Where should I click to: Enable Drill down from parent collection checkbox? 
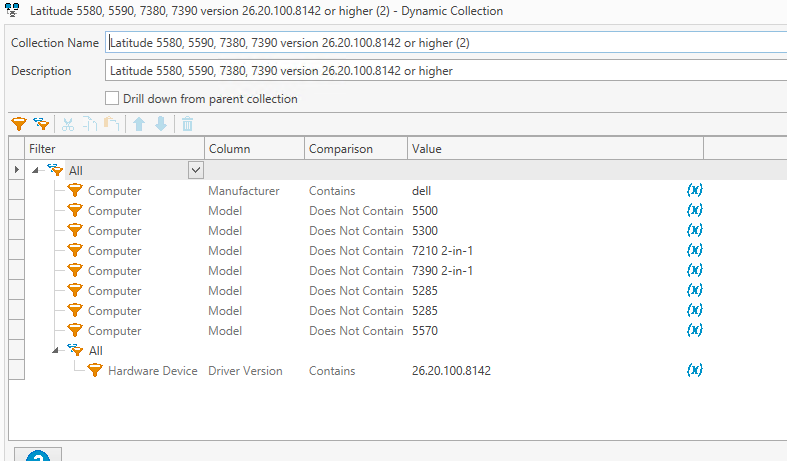[x=112, y=99]
